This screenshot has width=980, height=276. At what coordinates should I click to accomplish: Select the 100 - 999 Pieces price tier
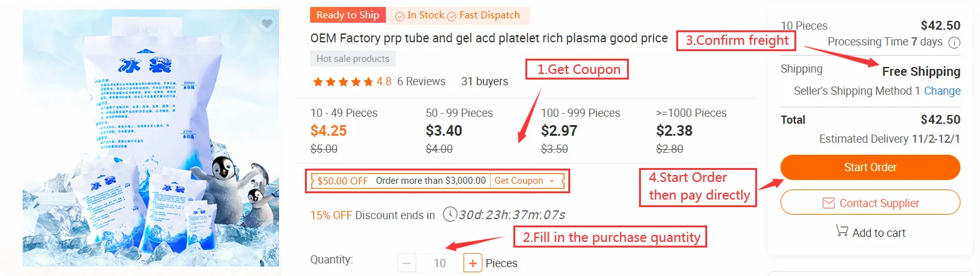580,131
